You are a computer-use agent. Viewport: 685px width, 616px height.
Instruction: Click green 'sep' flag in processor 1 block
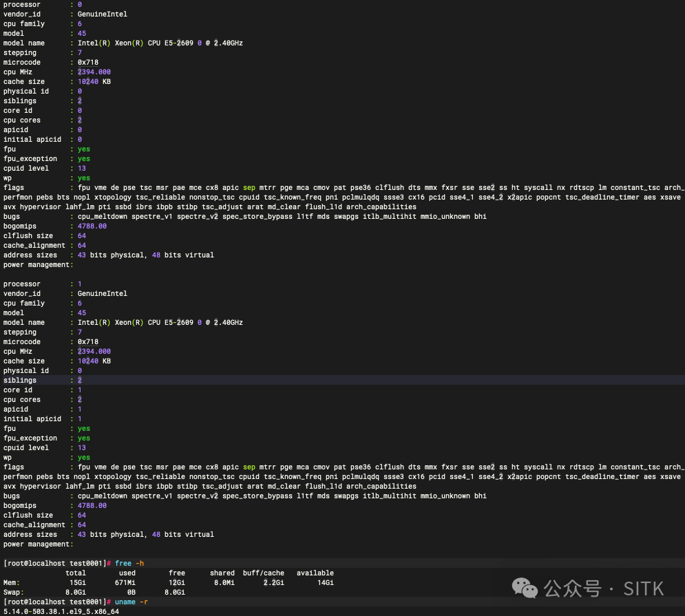249,467
